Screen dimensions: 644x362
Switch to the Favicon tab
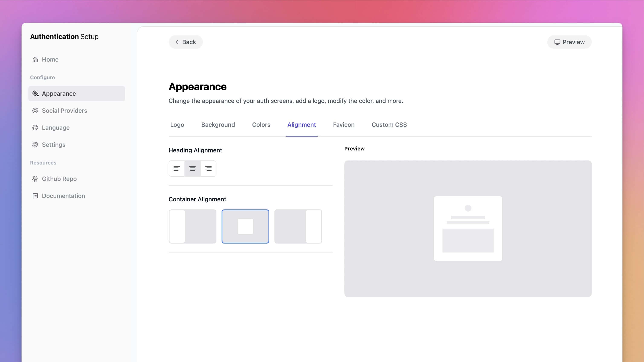(344, 125)
